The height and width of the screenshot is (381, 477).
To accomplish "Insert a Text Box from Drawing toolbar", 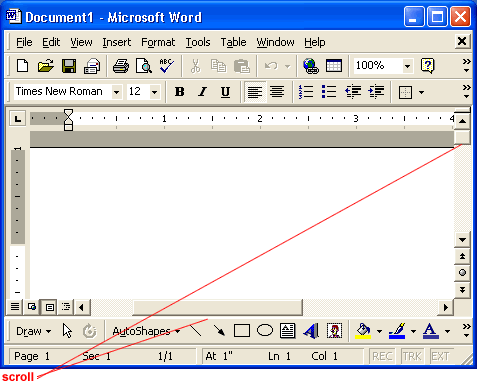I will click(x=287, y=331).
